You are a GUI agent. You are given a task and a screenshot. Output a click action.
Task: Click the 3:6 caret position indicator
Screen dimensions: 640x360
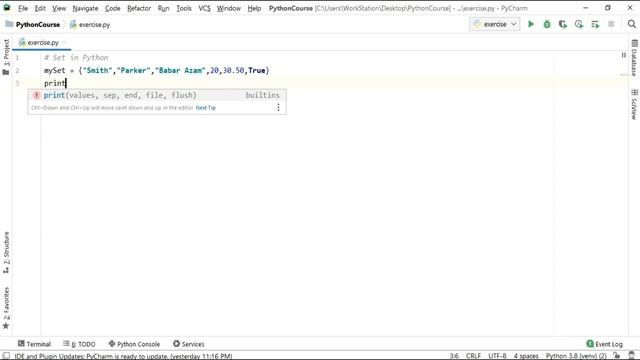coord(454,356)
